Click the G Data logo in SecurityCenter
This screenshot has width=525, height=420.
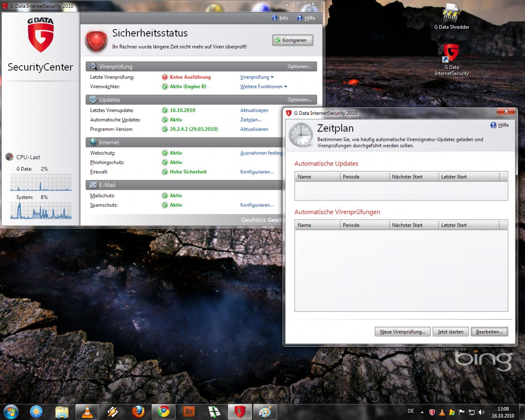click(41, 35)
